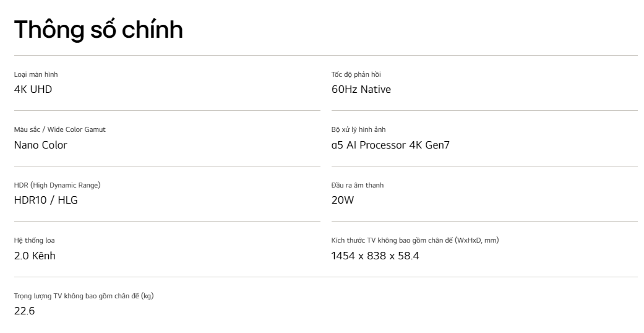644x333 pixels.
Task: Click the "Nano Color" value
Action: coord(41,145)
